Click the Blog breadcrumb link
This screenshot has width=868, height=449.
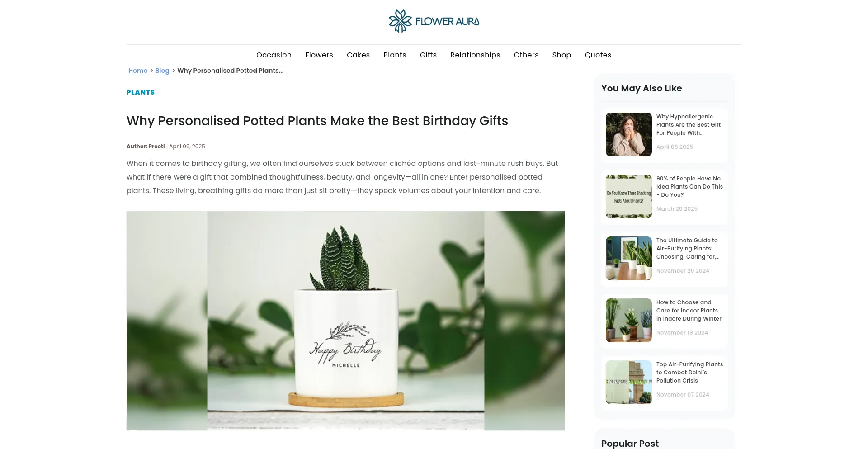pos(162,71)
